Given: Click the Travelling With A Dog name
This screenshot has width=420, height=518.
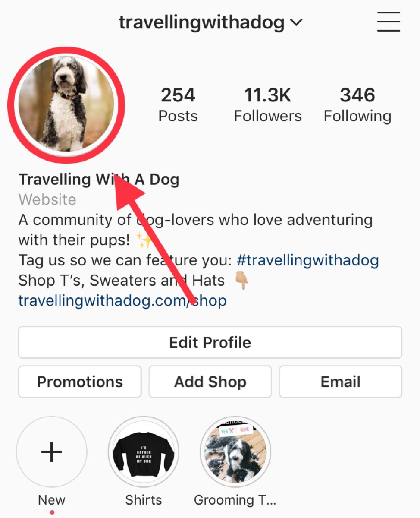Looking at the screenshot, I should (x=99, y=179).
